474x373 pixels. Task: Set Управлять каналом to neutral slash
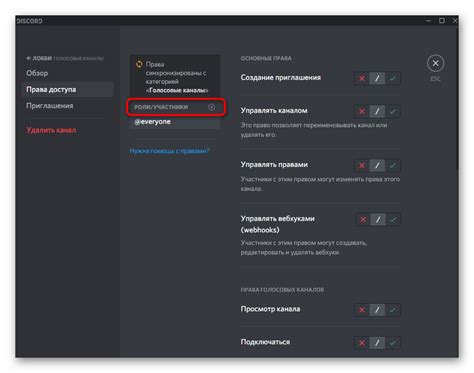click(x=377, y=111)
